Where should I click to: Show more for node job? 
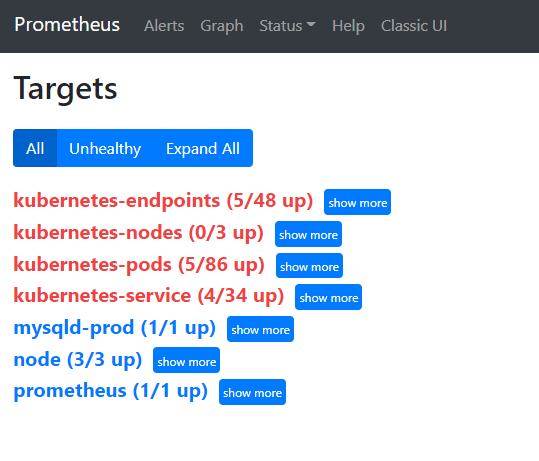tap(187, 360)
